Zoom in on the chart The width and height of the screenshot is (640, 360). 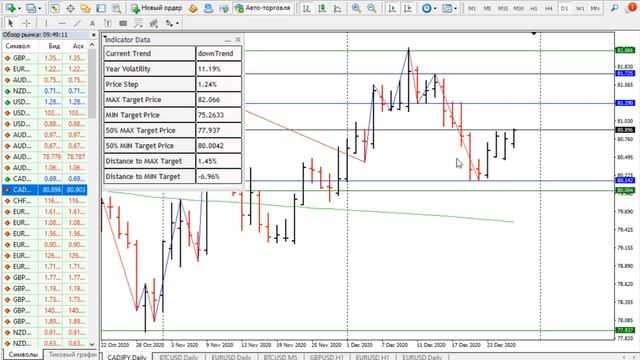(x=356, y=8)
